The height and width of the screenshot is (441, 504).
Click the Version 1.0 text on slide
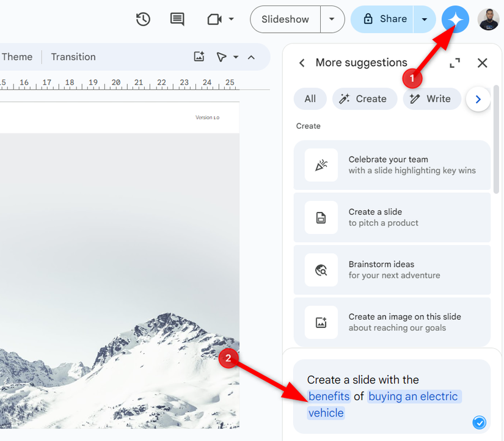[x=207, y=118]
